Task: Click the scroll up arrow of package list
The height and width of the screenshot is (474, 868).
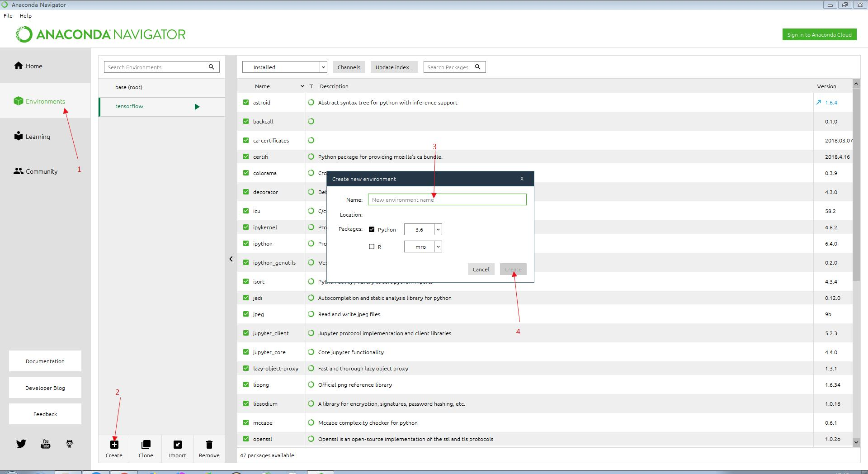Action: [x=856, y=84]
